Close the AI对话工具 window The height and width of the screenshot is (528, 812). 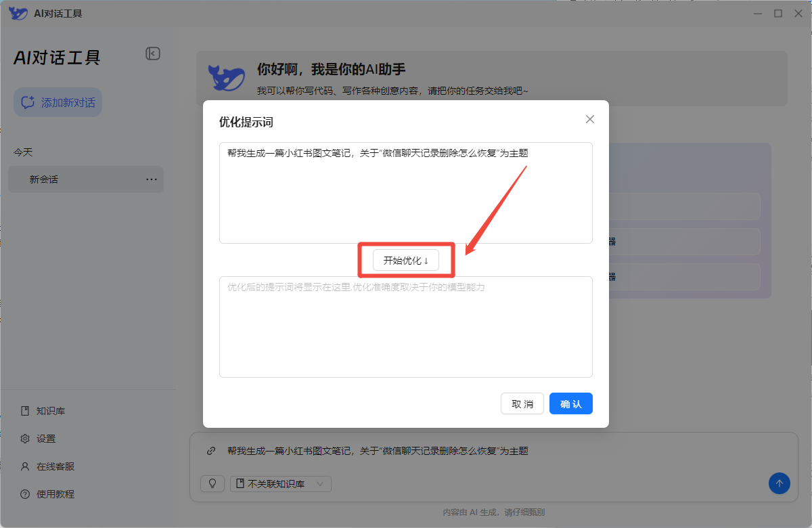click(798, 13)
